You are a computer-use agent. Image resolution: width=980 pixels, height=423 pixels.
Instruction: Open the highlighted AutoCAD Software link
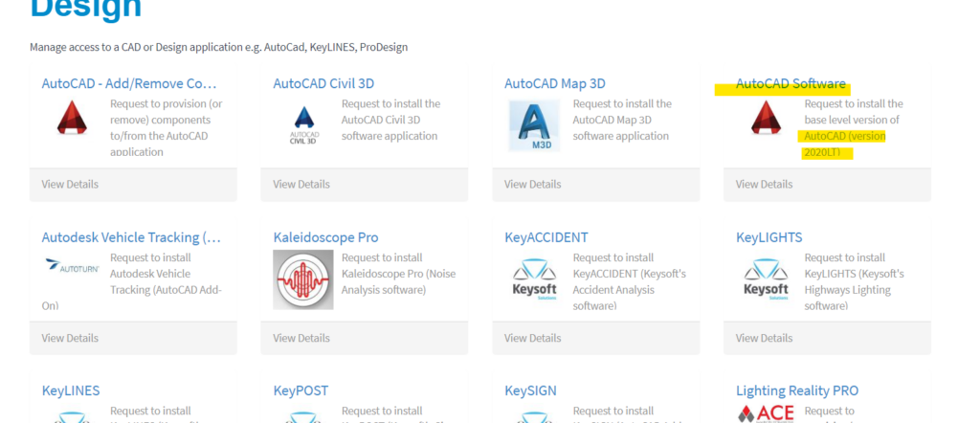coord(791,83)
